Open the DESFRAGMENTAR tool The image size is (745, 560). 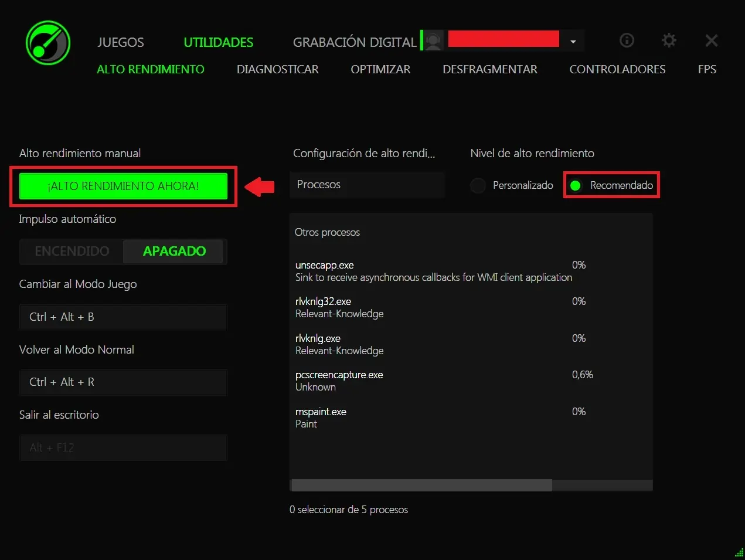[x=489, y=69]
